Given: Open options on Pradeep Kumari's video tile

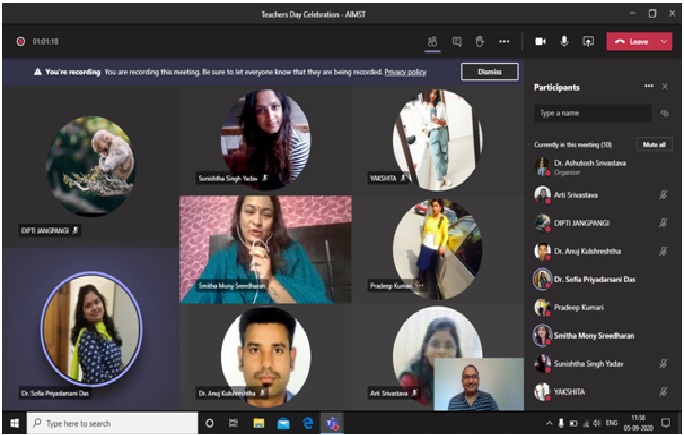Looking at the screenshot, I should point(420,285).
